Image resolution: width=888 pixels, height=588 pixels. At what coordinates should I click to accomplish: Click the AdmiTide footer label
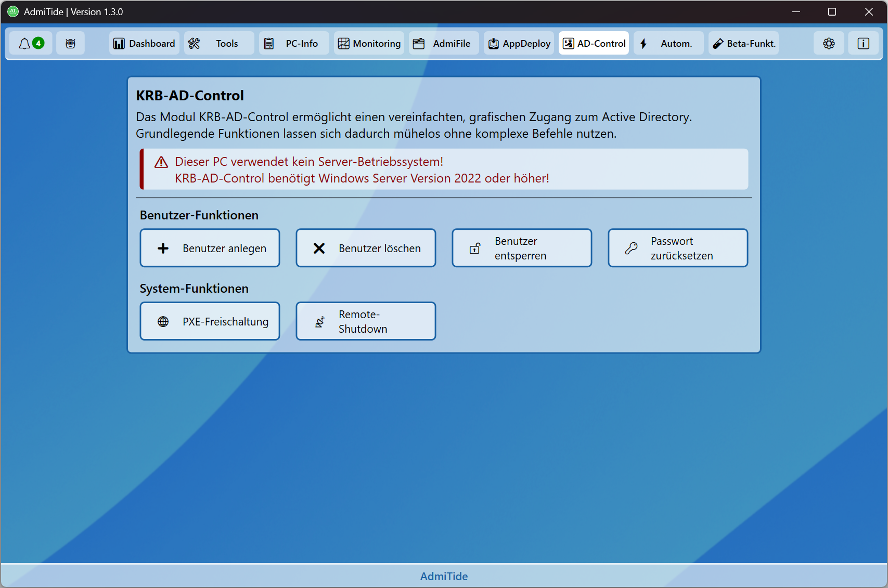tap(444, 576)
